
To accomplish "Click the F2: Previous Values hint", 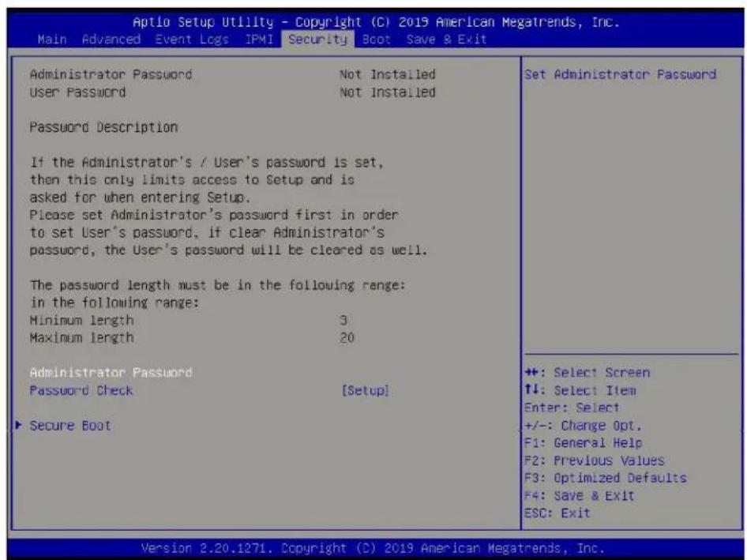I will pyautogui.click(x=594, y=460).
